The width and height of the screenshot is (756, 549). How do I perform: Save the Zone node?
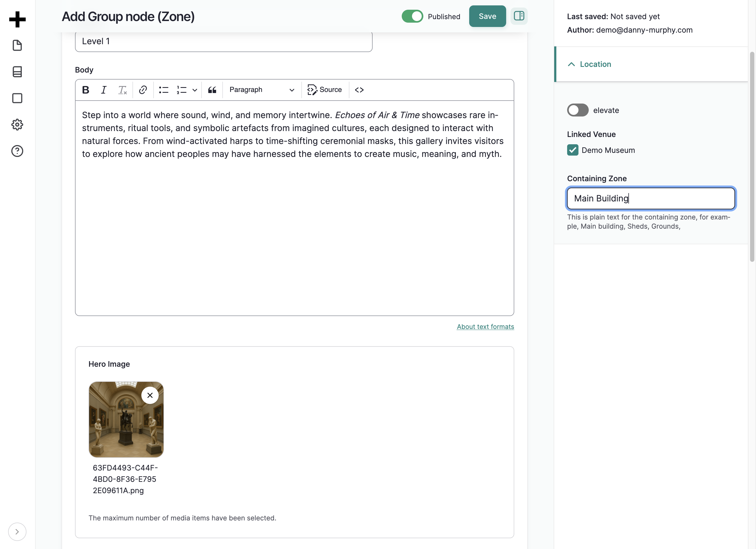[x=487, y=16]
